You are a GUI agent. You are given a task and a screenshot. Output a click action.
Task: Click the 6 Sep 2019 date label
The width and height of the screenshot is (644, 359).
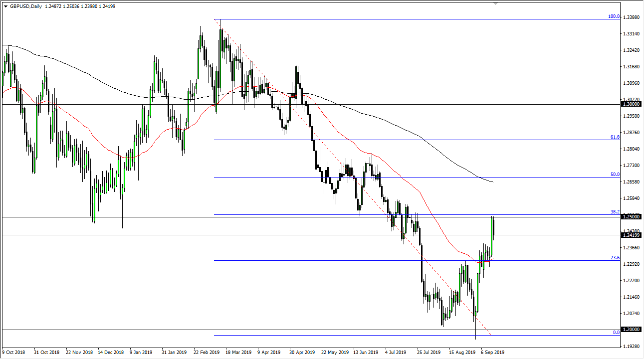coord(492,352)
